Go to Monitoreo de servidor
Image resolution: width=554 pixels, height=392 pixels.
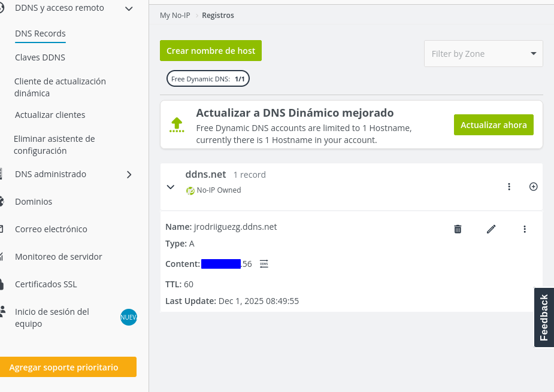coord(58,257)
